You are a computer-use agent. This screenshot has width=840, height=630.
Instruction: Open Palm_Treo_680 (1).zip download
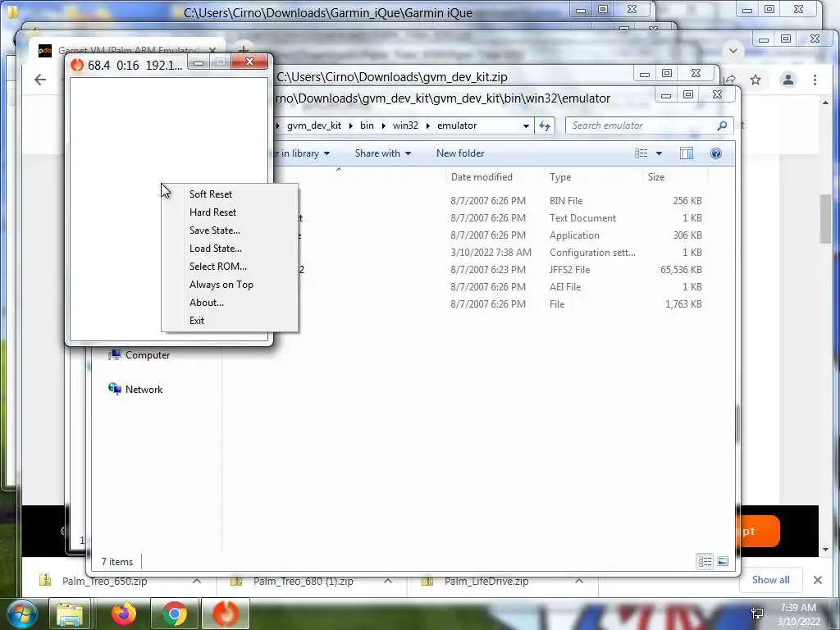(303, 582)
